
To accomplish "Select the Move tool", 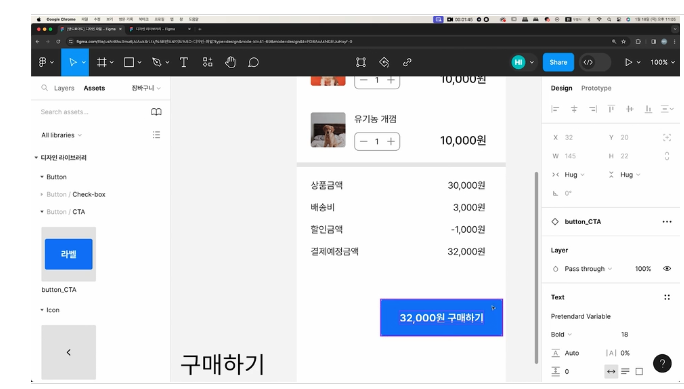I will [72, 62].
